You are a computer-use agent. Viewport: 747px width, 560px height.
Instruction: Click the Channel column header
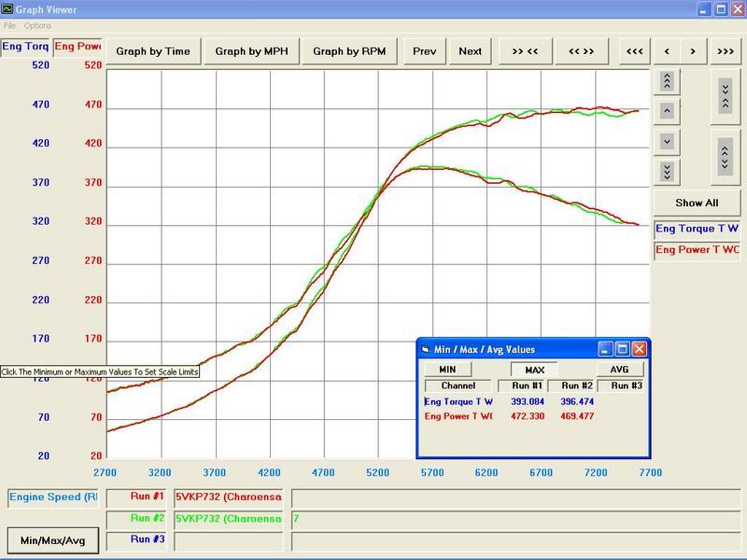click(458, 385)
